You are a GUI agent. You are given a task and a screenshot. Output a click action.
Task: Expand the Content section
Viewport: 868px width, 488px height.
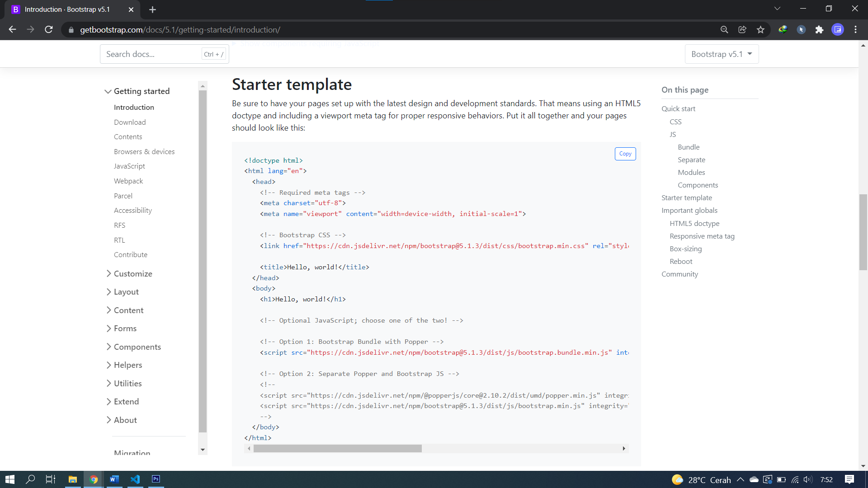(124, 310)
